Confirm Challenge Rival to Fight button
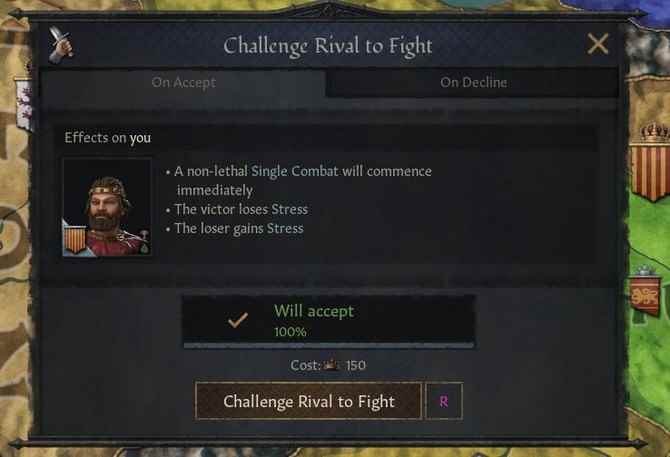Image resolution: width=670 pixels, height=457 pixels. [309, 401]
